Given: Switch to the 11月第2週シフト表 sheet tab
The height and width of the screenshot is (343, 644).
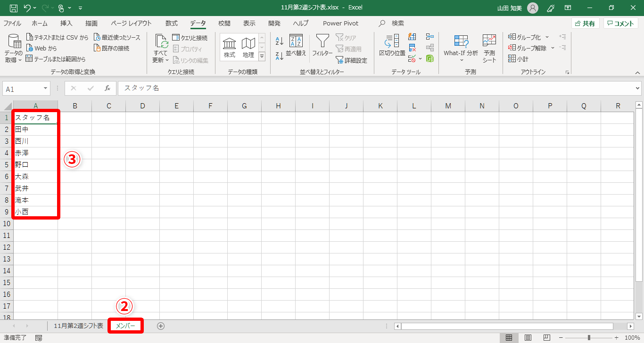Looking at the screenshot, I should pyautogui.click(x=78, y=326).
